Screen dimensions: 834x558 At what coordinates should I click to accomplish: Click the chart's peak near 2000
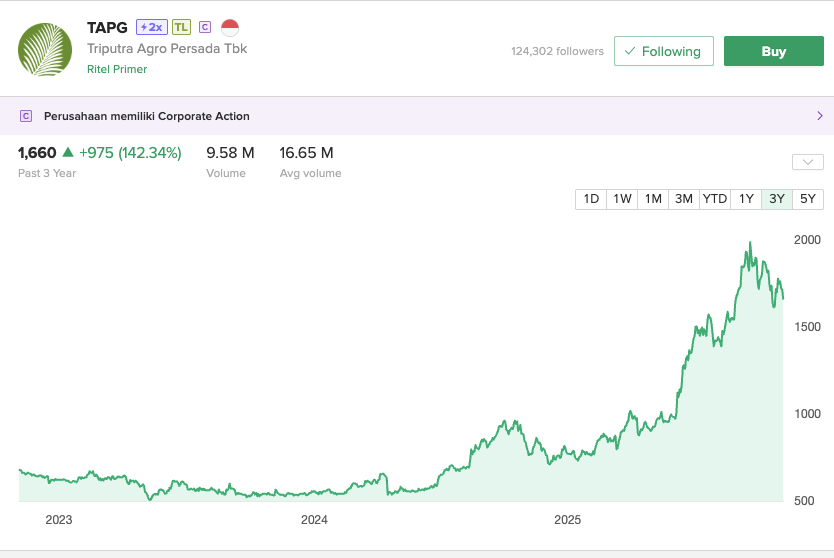point(750,243)
